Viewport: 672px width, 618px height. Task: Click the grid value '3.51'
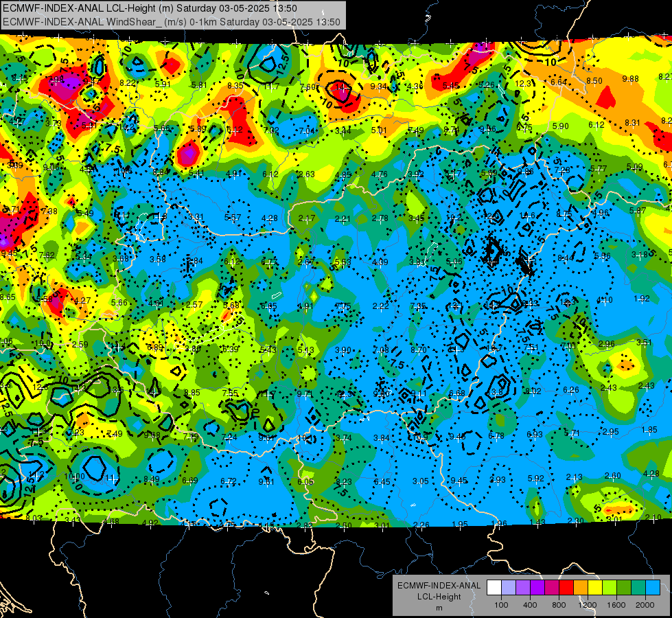pyautogui.click(x=644, y=342)
